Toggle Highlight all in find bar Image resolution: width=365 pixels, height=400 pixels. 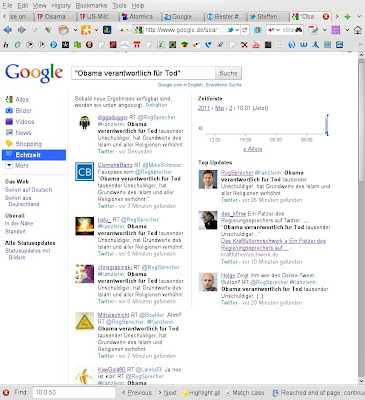pyautogui.click(x=201, y=393)
